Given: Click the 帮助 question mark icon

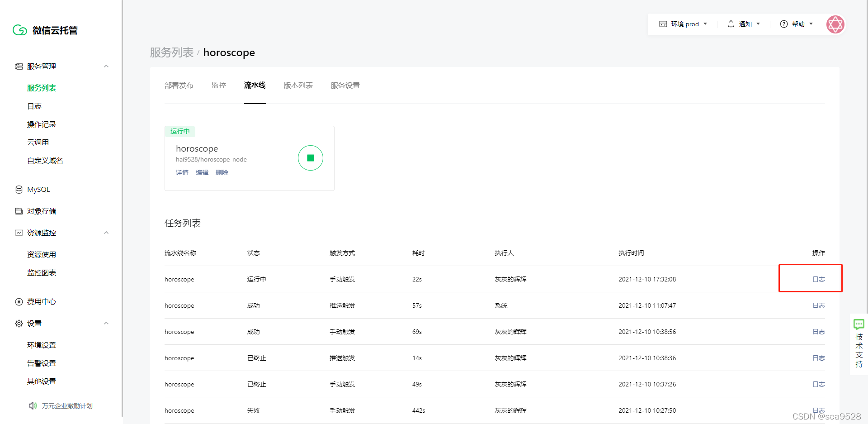Looking at the screenshot, I should point(783,24).
